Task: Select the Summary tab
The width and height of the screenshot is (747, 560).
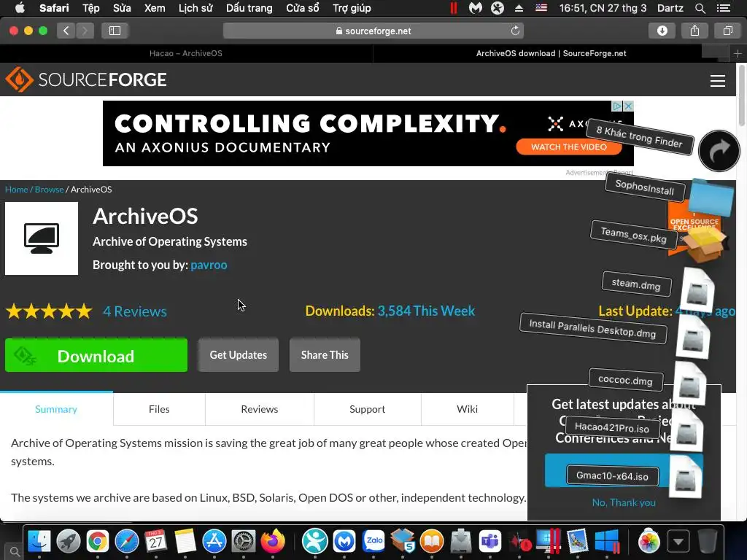Action: point(56,409)
